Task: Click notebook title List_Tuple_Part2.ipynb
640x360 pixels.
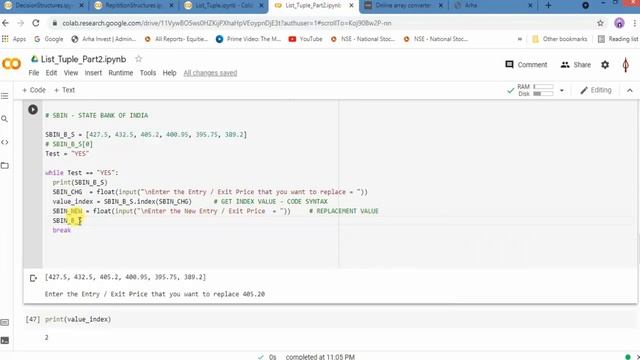Action: point(83,59)
